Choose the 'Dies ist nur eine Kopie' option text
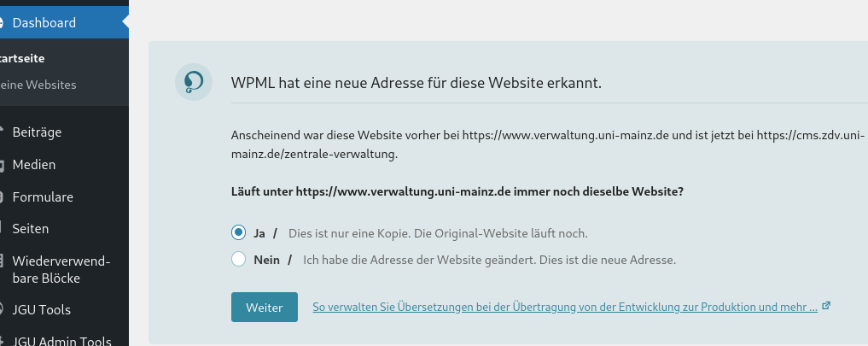This screenshot has height=346, width=868. point(438,233)
